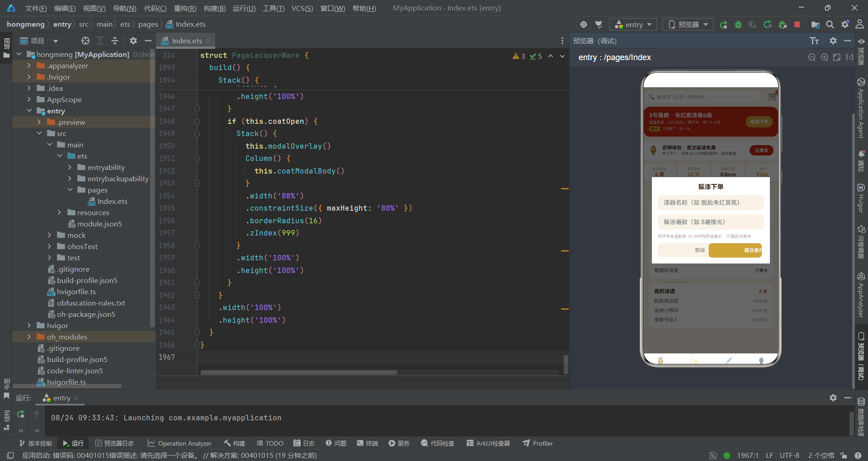The height and width of the screenshot is (461, 868).
Task: Toggle AppAnalyzer side panel
Action: [861, 295]
